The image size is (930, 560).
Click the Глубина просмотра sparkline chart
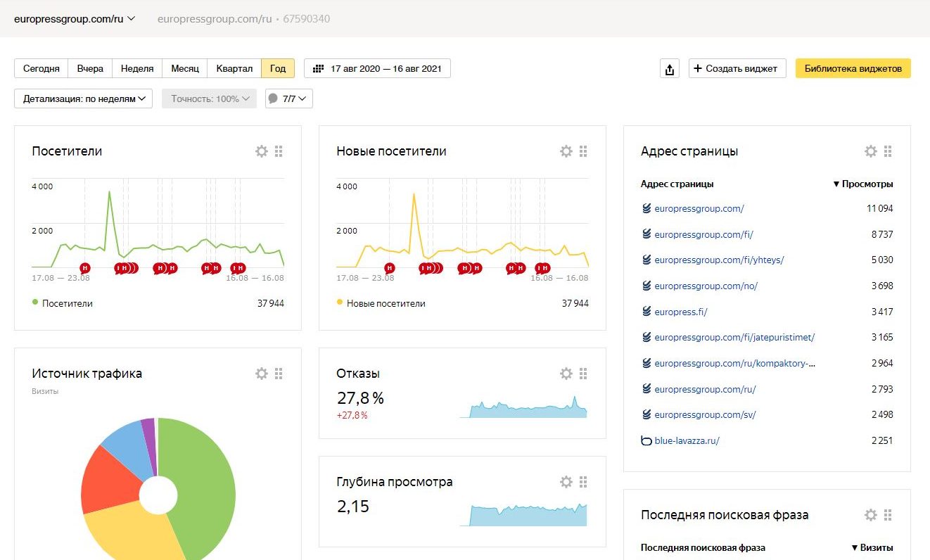pyautogui.click(x=523, y=515)
